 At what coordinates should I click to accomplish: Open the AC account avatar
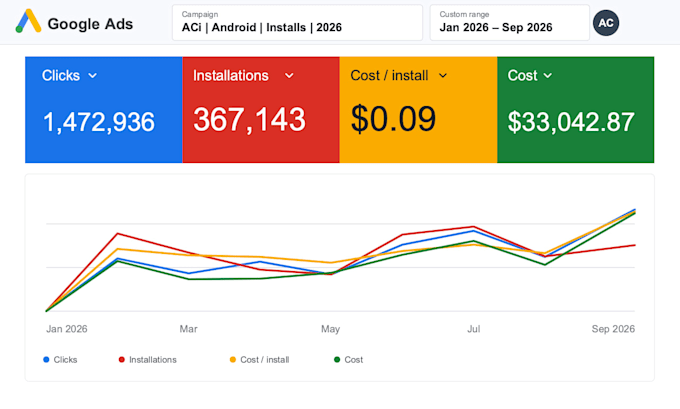point(606,23)
